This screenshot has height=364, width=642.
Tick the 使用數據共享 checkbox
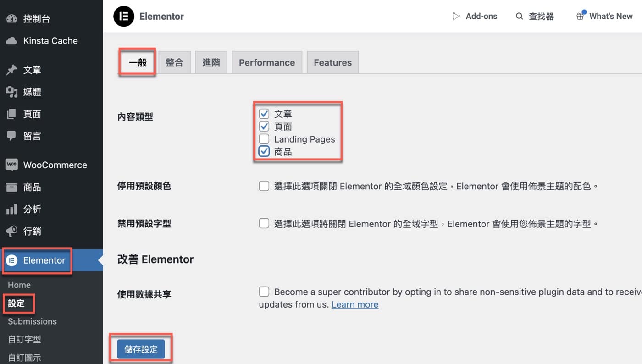(264, 292)
